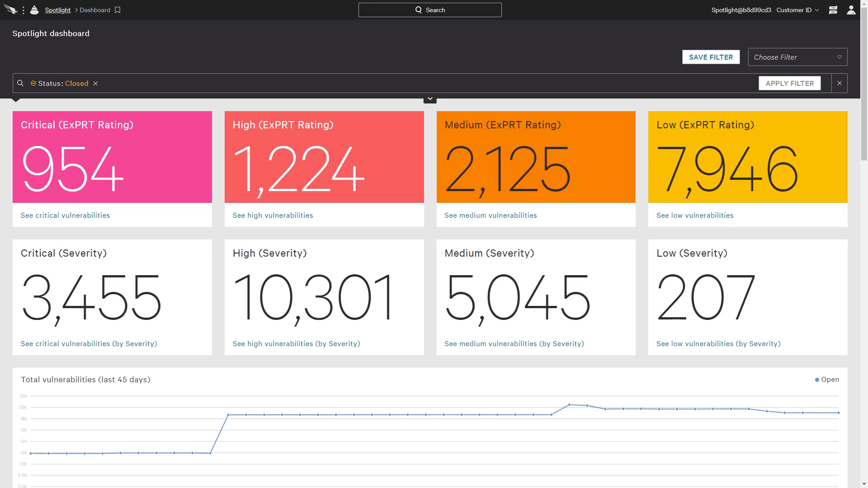
Task: Click the Low Severity 207 count
Action: coord(706,297)
